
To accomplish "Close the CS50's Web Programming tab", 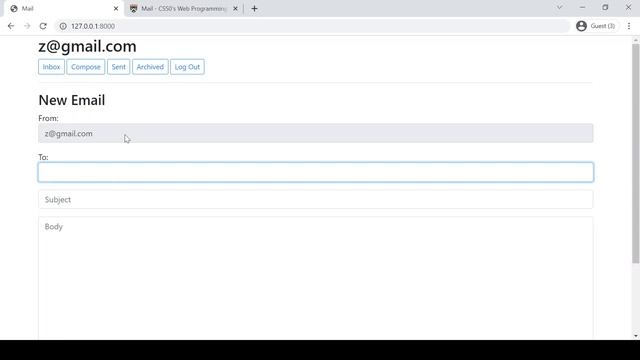I will click(x=236, y=9).
